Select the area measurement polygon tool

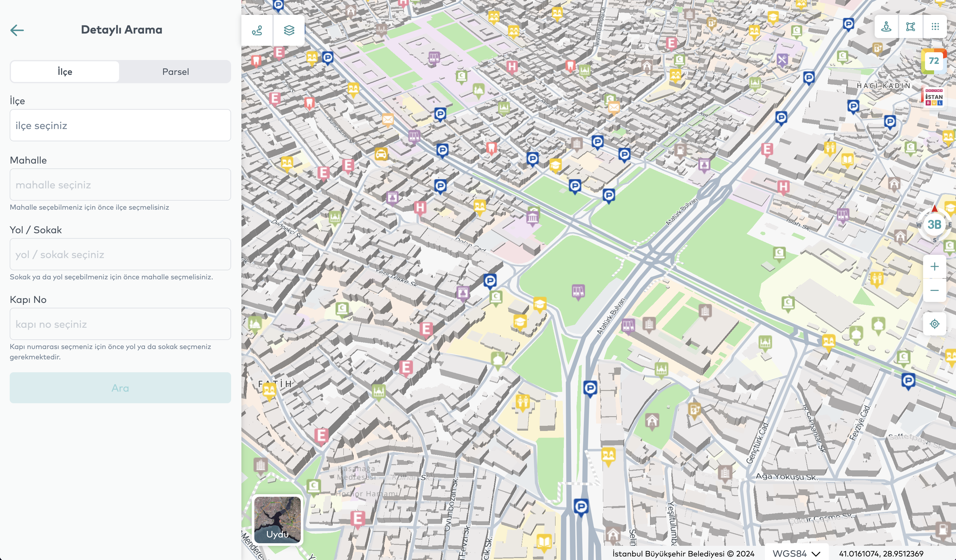tap(910, 26)
